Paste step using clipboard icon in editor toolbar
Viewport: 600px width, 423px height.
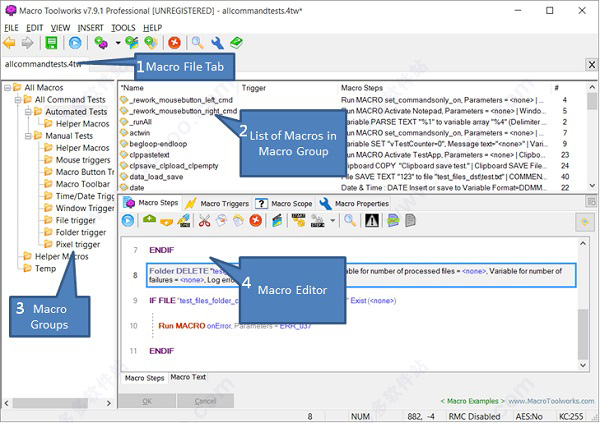tap(238, 221)
